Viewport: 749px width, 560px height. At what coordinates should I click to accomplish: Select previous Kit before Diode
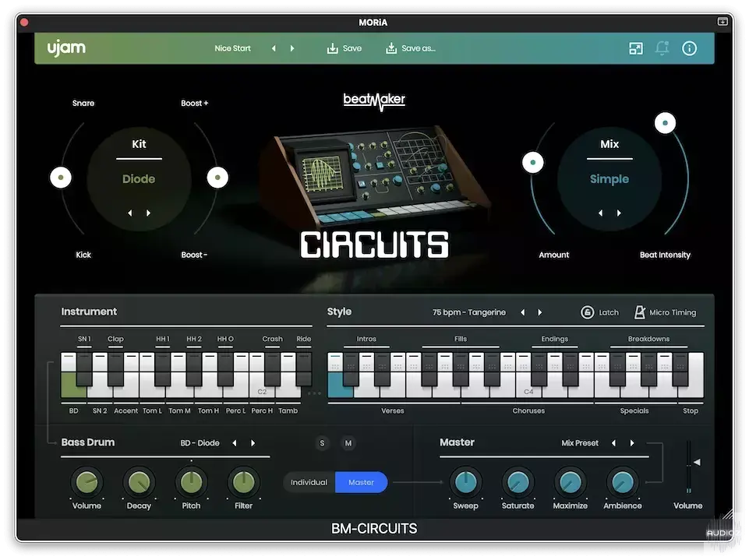130,213
